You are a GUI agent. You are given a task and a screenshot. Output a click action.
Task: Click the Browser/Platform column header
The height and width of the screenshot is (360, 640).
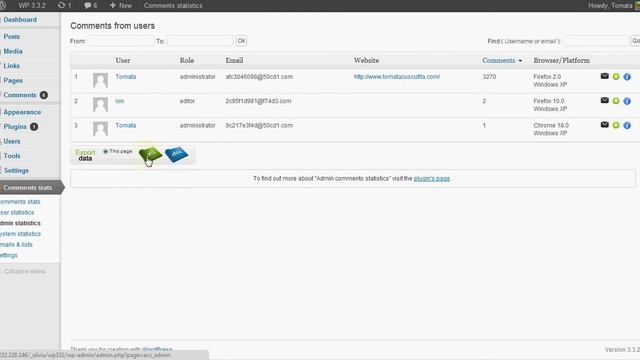pyautogui.click(x=562, y=60)
